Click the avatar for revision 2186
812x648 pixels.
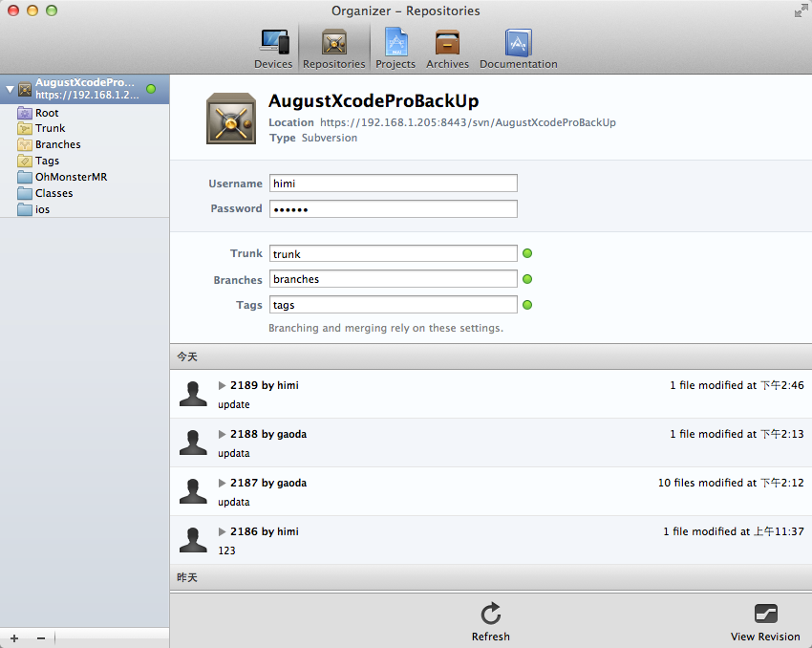pos(193,540)
